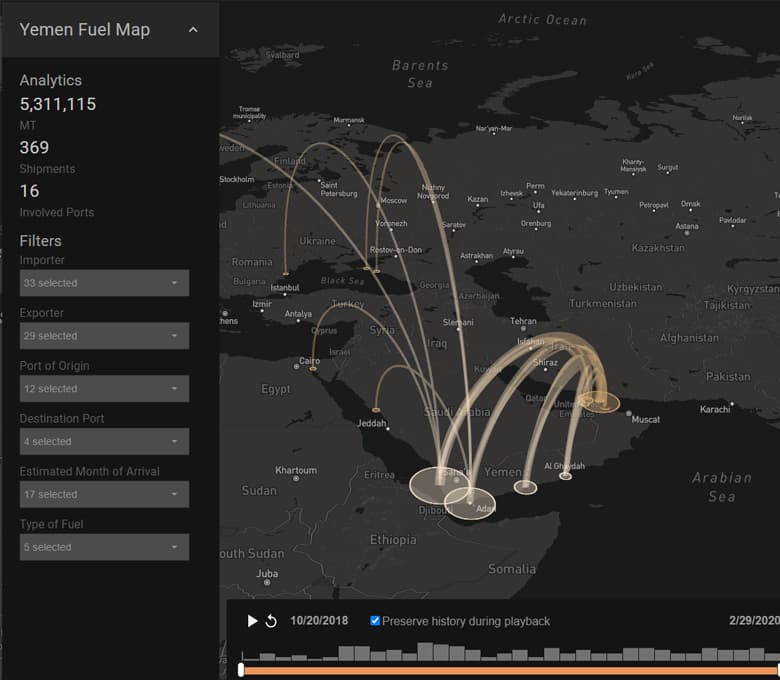Expand Estimated Month of Arrival dropdown
Screen dimensions: 780x680
pyautogui.click(x=104, y=494)
